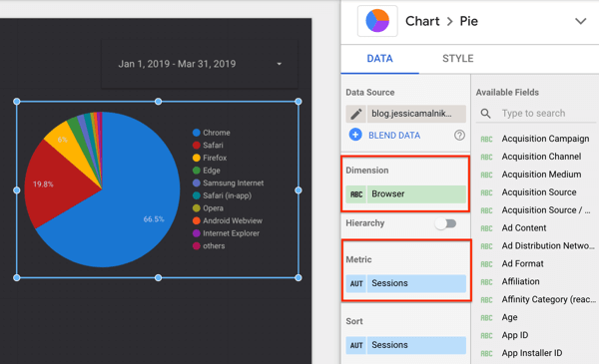
Task: Click the pencil edit data source icon
Action: point(356,114)
